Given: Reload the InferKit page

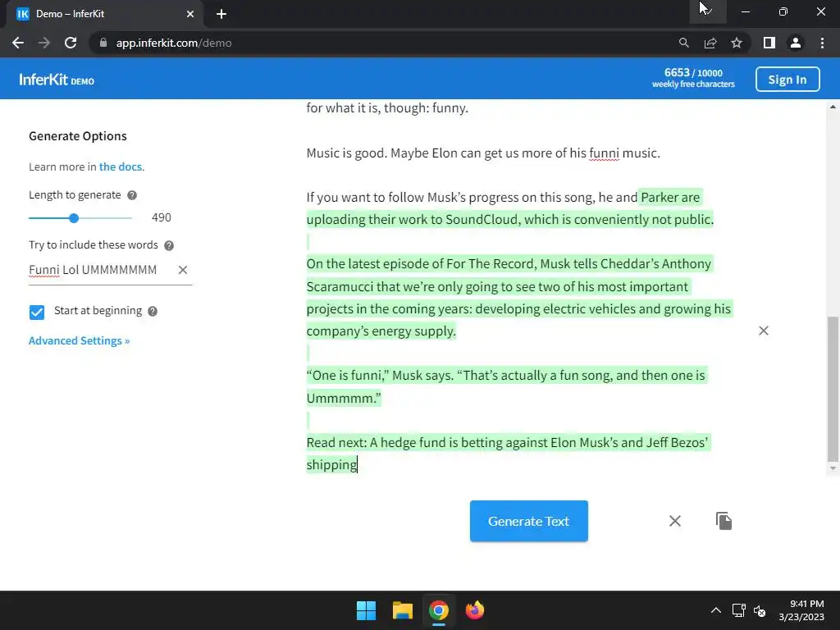Looking at the screenshot, I should click(x=71, y=43).
